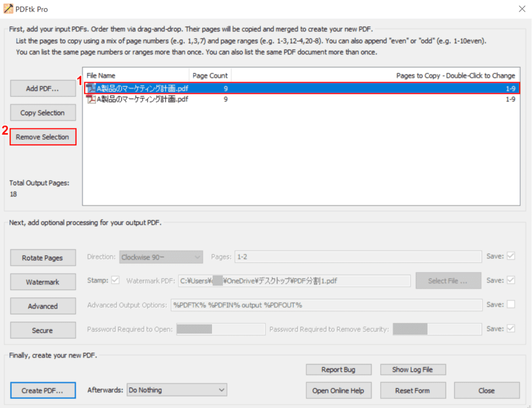Click the page count 9 in the selected row
The width and height of the screenshot is (532, 408).
tap(226, 89)
